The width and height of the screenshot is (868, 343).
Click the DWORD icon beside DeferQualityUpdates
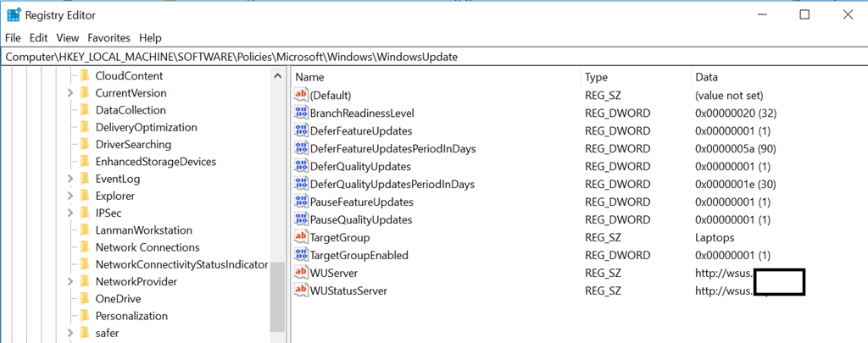click(301, 166)
